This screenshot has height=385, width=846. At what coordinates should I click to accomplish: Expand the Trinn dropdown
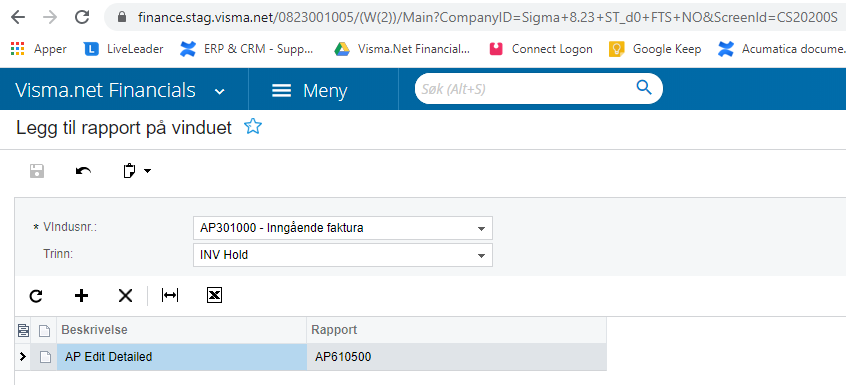pyautogui.click(x=481, y=256)
